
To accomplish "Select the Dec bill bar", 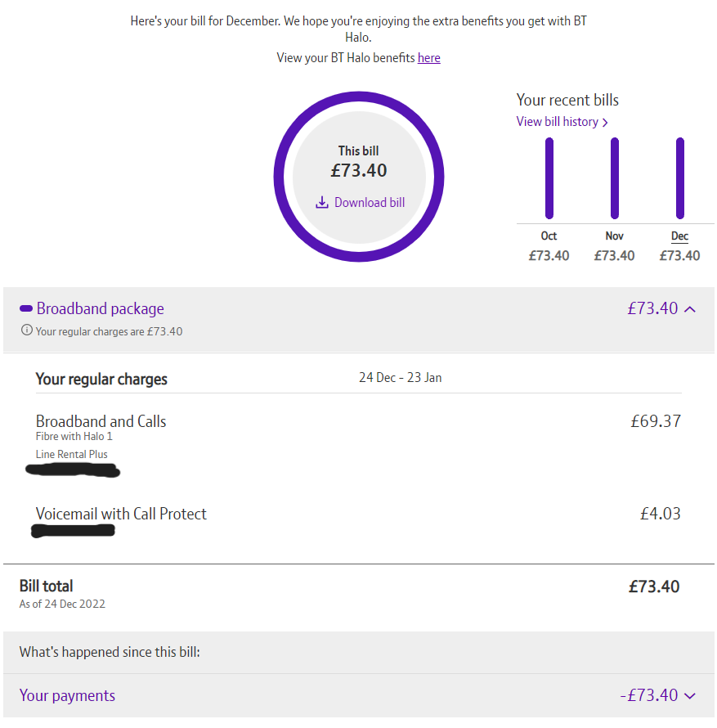I will tap(680, 178).
